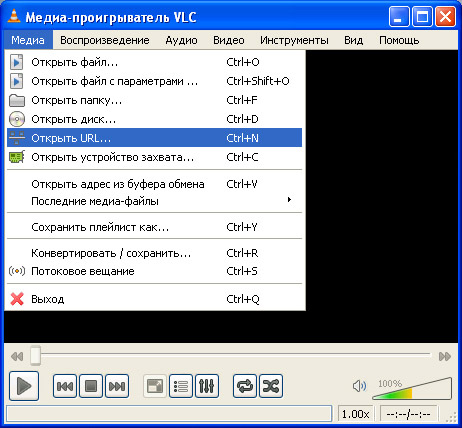Click the slower rewind arrows icon
462x428 pixels.
[17, 356]
